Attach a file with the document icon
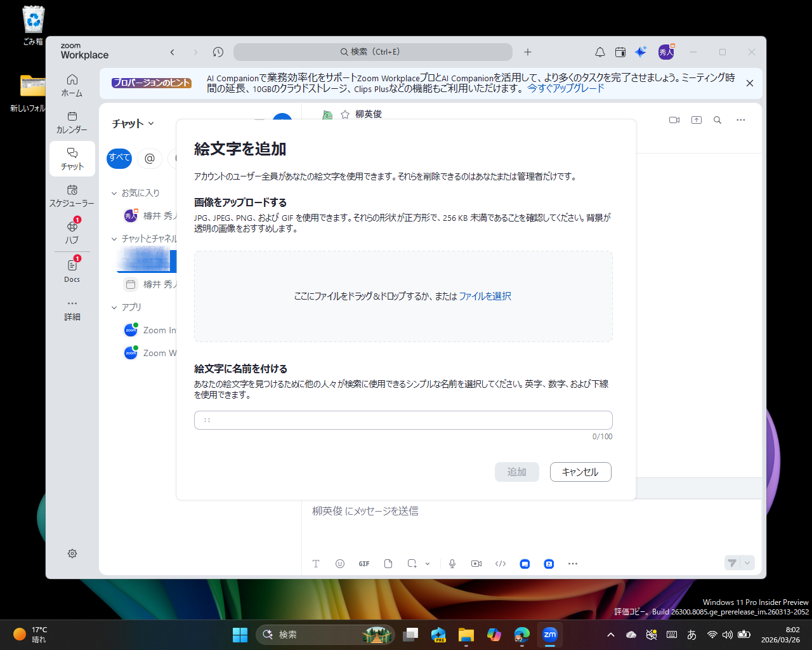Viewport: 812px width, 650px height. click(x=388, y=564)
